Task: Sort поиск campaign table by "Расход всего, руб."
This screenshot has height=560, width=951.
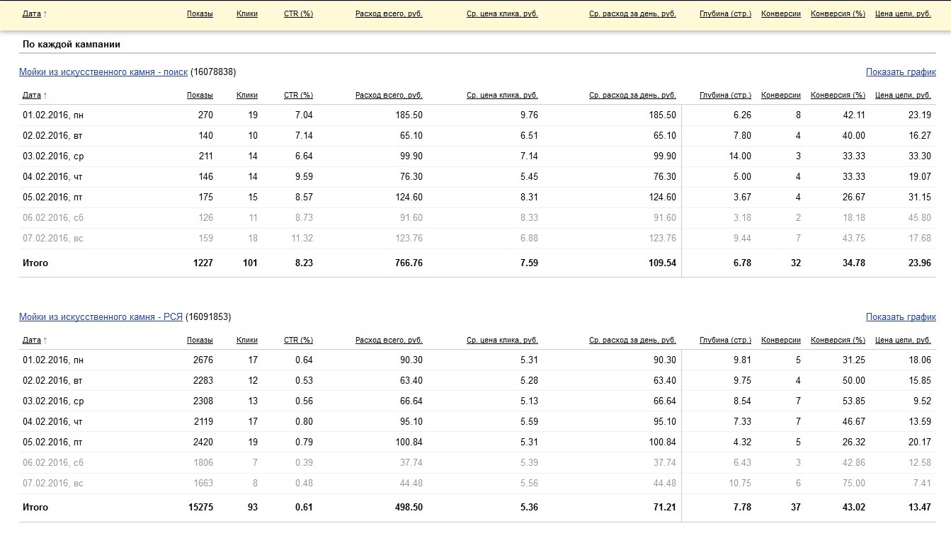Action: coord(389,96)
